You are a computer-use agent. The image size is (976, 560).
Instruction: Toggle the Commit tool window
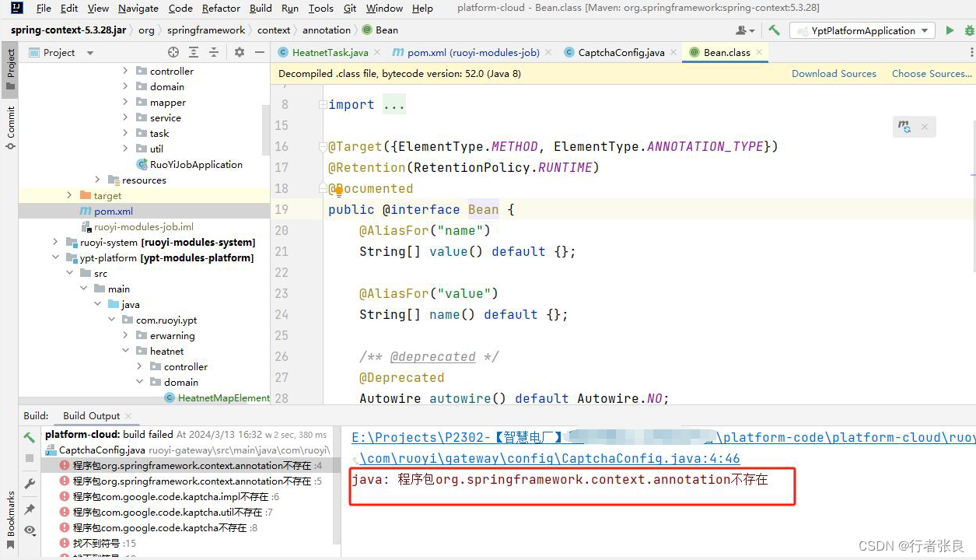pos(10,126)
